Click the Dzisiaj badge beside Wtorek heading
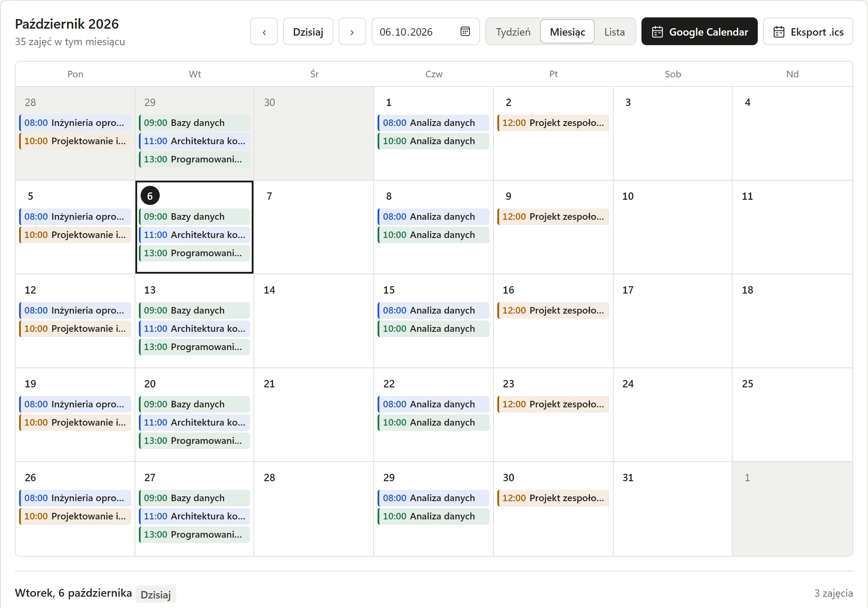This screenshot has height=608, width=868. click(x=156, y=595)
